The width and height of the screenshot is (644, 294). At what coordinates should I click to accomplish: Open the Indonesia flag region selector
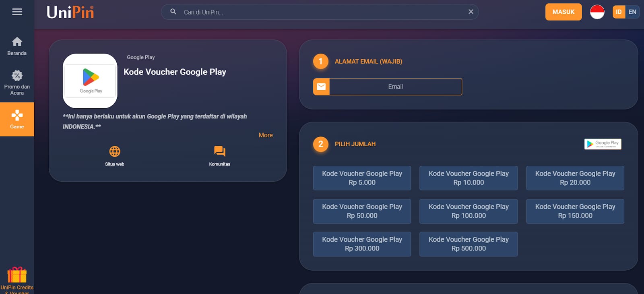597,12
